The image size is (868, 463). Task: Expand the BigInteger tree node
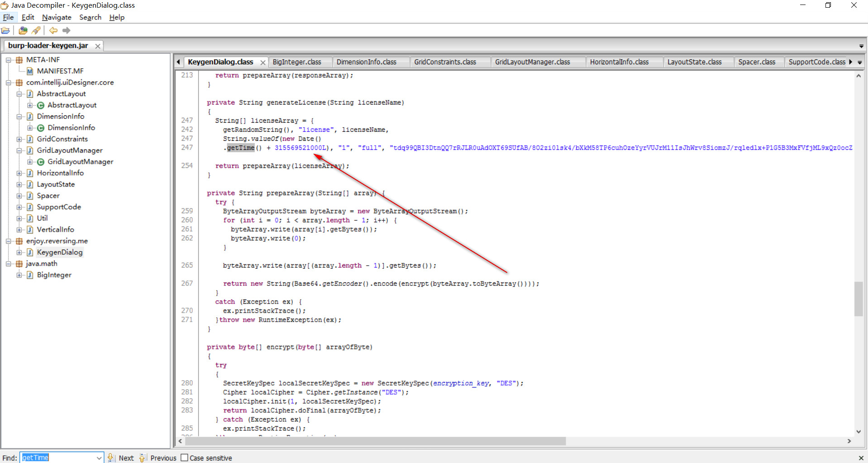19,275
